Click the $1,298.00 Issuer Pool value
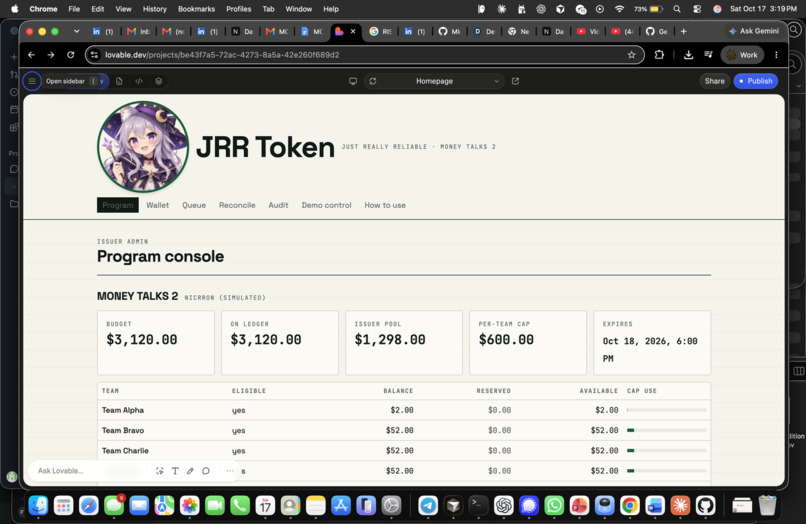This screenshot has height=524, width=806. [x=390, y=339]
